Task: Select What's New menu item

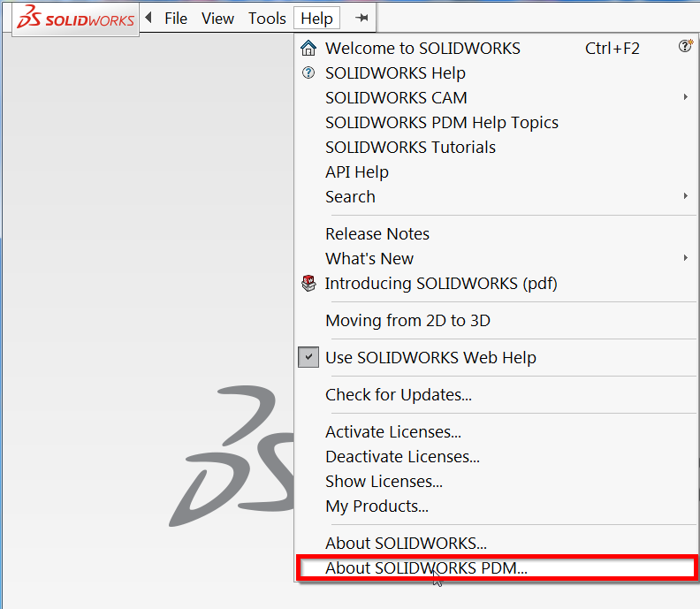Action: tap(369, 258)
